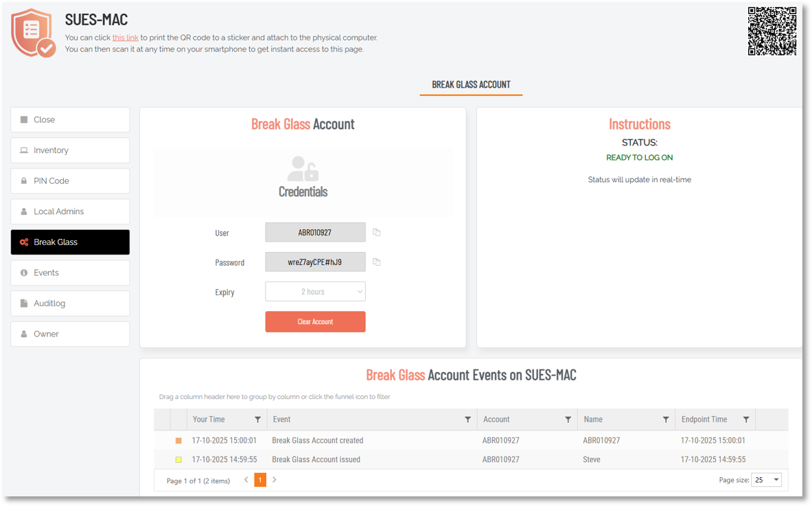Click the Endpoint Time filter funnel
Viewport: 812px width, 506px height.
(745, 419)
